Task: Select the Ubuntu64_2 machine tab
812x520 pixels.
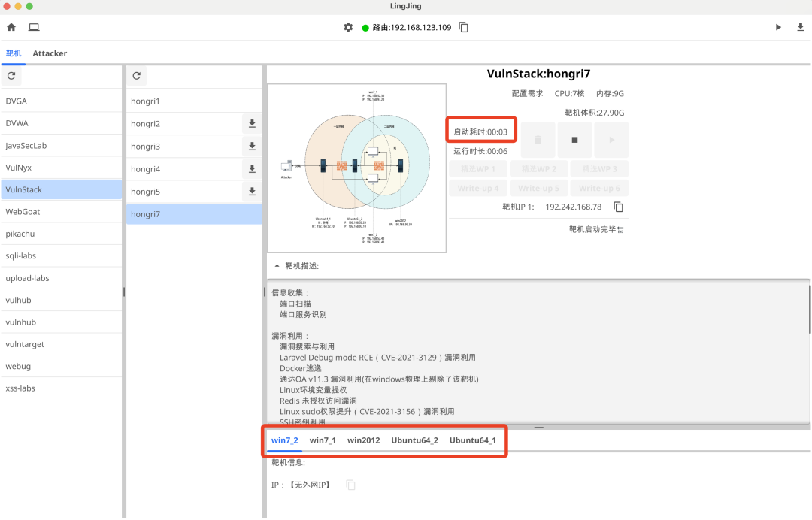Action: [415, 440]
